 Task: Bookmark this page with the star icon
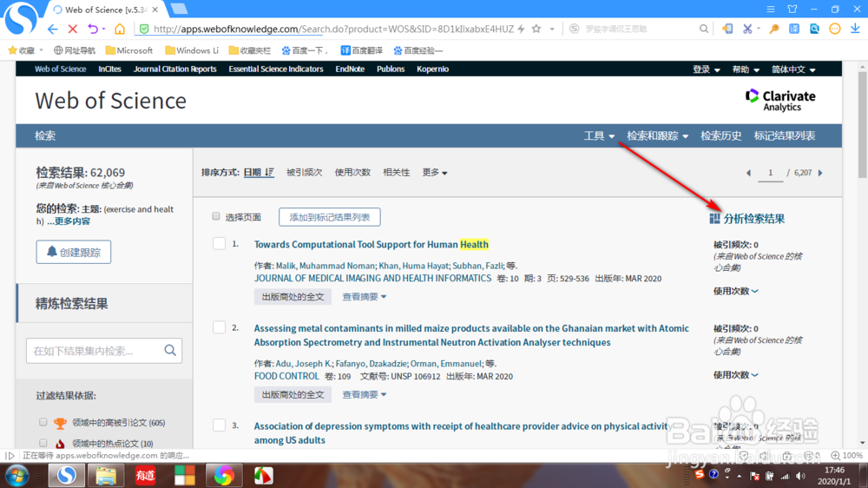536,29
